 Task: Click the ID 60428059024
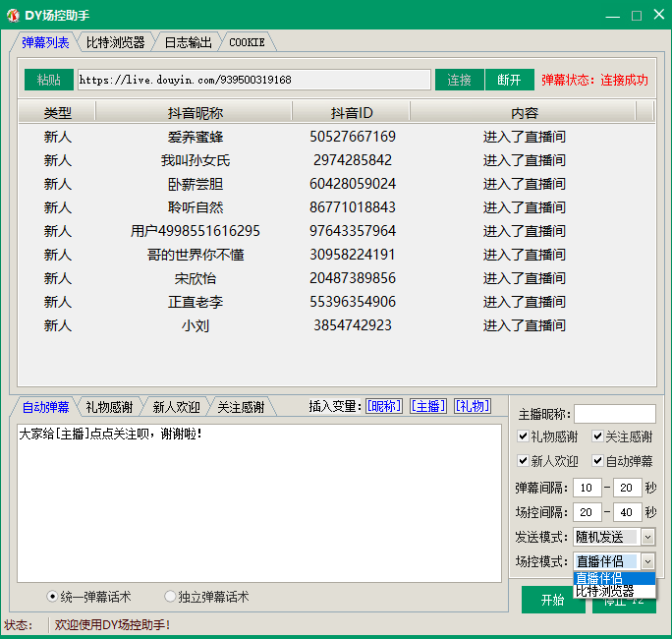pos(353,184)
